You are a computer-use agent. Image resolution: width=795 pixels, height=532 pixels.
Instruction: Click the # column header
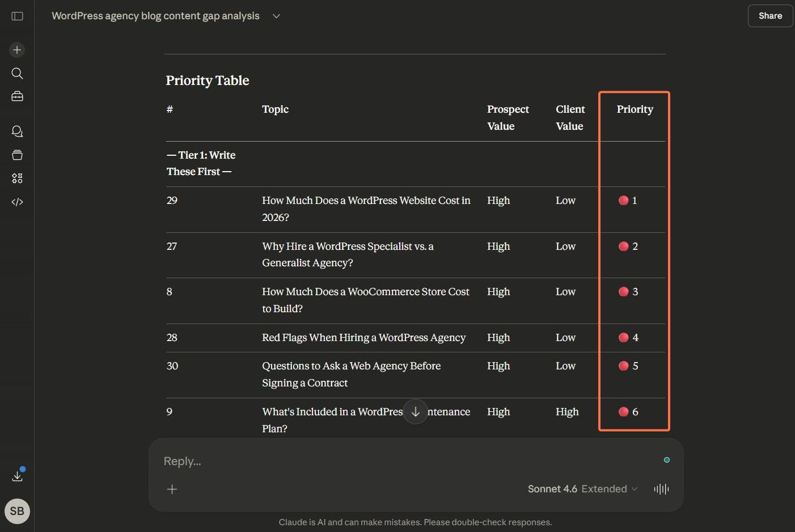[170, 109]
